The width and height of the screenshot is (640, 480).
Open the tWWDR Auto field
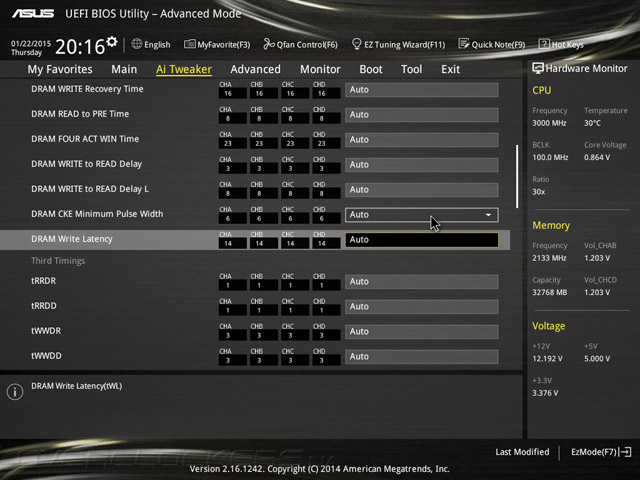pyautogui.click(x=422, y=331)
